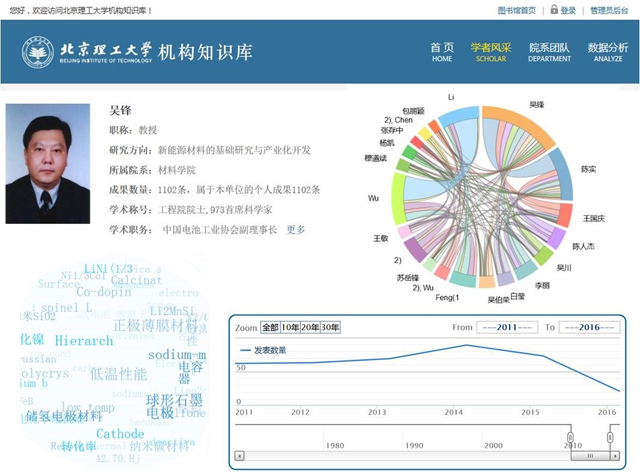Image resolution: width=640 pixels, height=474 pixels.
Task: Set chart zoom to 全部
Action: tap(270, 327)
